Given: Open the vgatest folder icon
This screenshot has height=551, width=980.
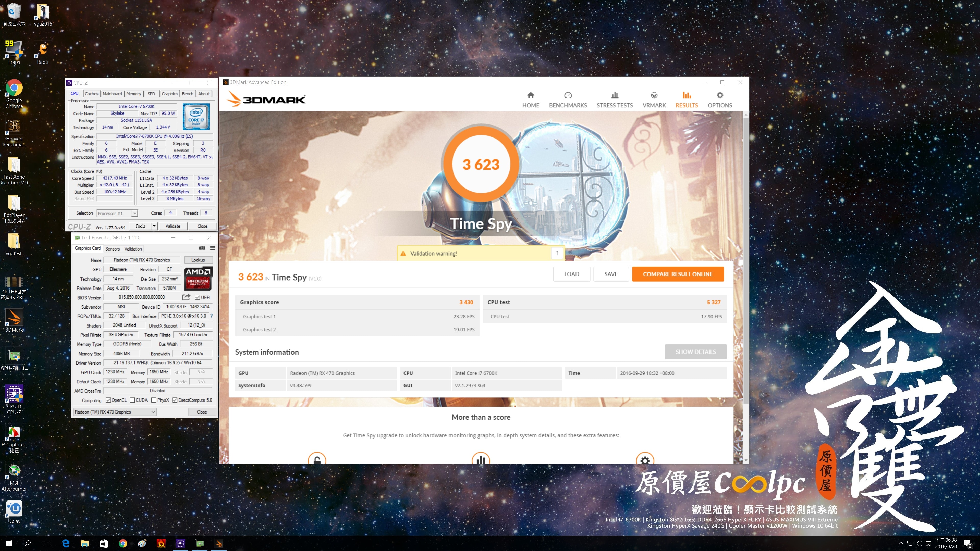Looking at the screenshot, I should point(14,244).
